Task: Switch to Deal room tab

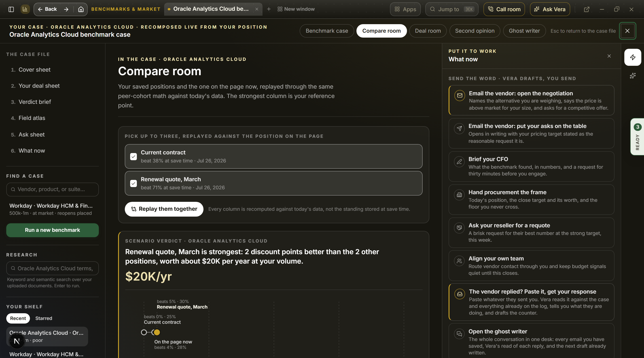Action: 428,31
